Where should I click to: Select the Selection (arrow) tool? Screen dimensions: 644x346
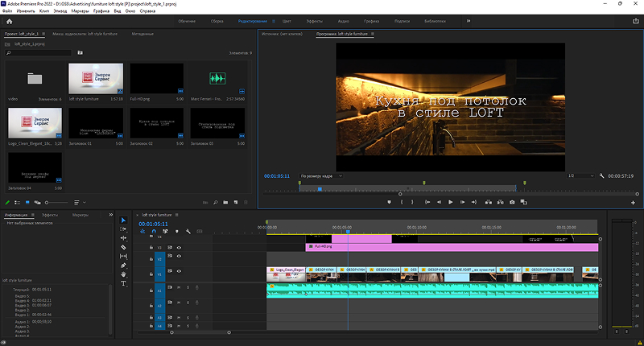(123, 220)
